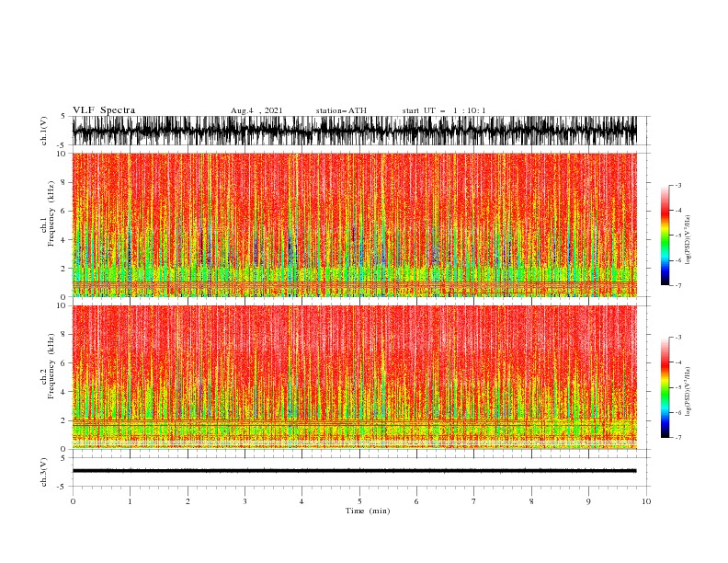Image resolution: width=728 pixels, height=563 pixels.
Task: Click the "ch.3(V)" axis label
Action: (x=44, y=472)
